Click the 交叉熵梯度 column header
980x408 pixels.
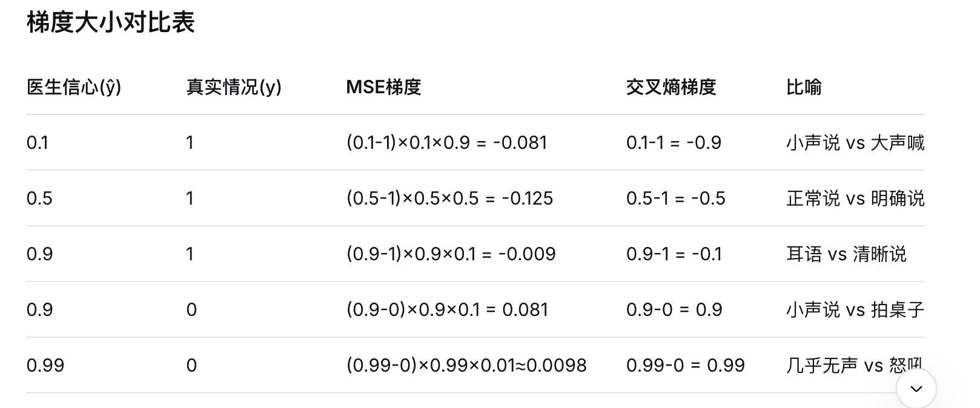pos(671,87)
